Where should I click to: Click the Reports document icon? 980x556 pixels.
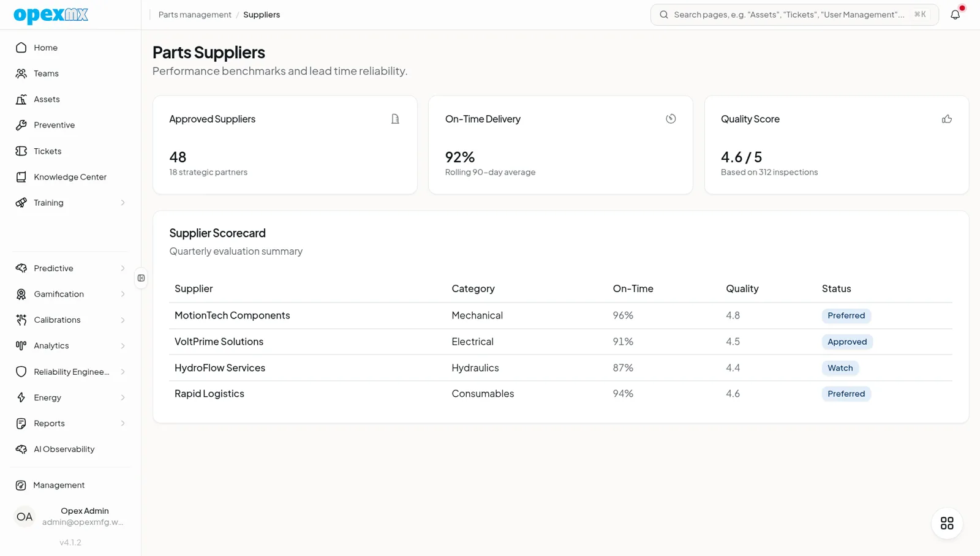(21, 423)
